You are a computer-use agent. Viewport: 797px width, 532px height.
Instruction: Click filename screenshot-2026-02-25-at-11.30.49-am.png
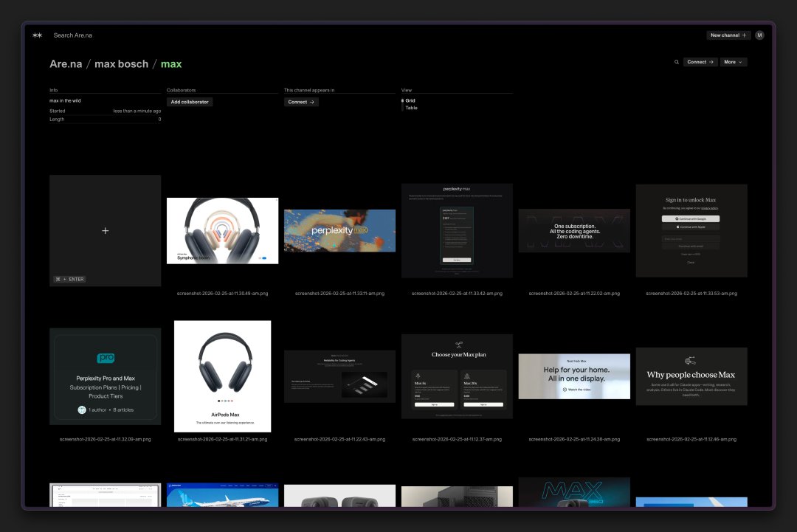coord(223,293)
